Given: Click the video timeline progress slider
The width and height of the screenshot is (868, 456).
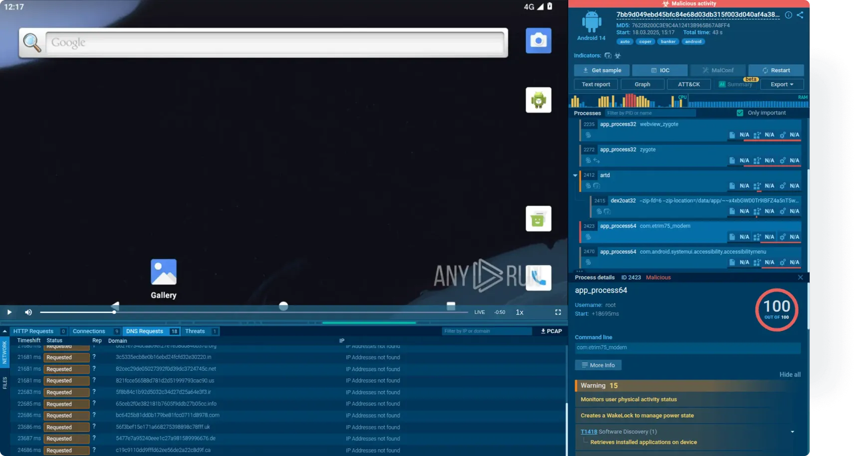Looking at the screenshot, I should pos(253,312).
